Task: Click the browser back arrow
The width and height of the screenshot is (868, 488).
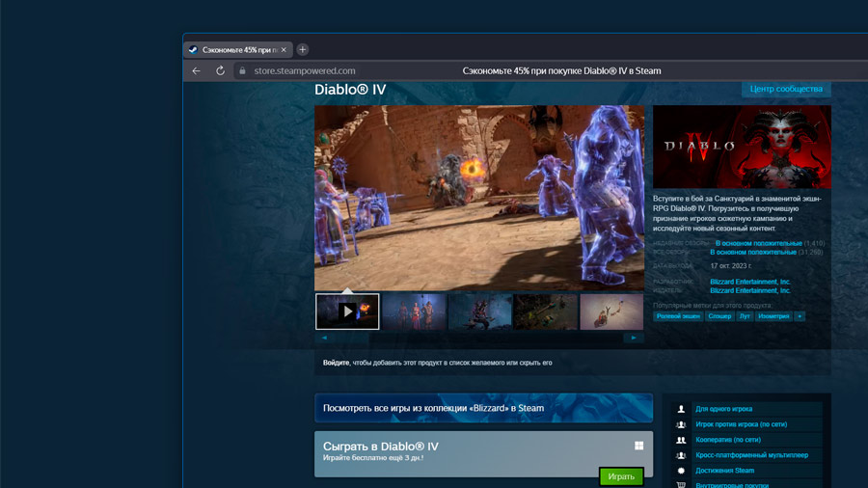Action: tap(196, 70)
